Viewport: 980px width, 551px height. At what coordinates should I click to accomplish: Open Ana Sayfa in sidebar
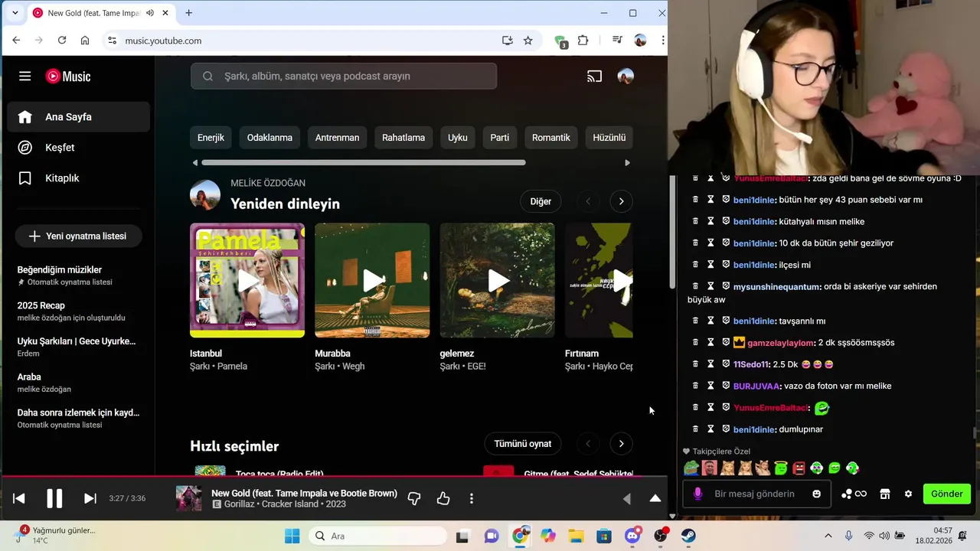pos(79,117)
